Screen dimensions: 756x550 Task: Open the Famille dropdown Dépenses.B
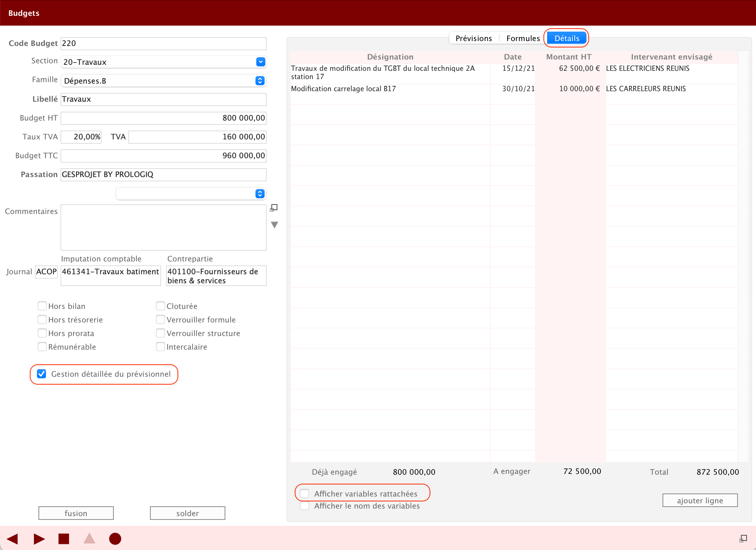click(x=164, y=81)
